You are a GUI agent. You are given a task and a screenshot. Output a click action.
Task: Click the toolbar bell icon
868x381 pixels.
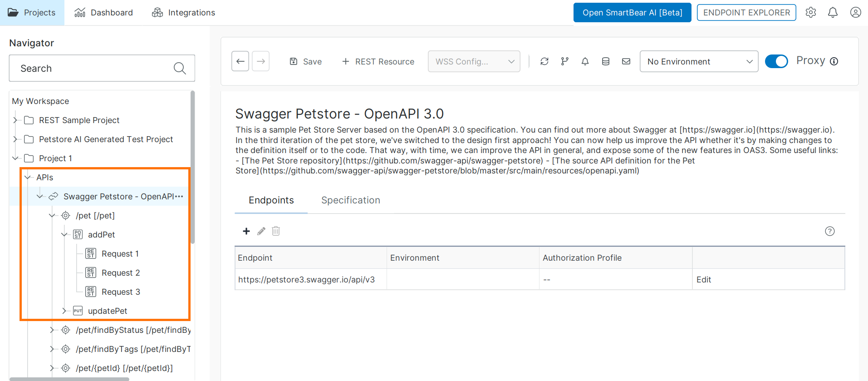point(585,61)
